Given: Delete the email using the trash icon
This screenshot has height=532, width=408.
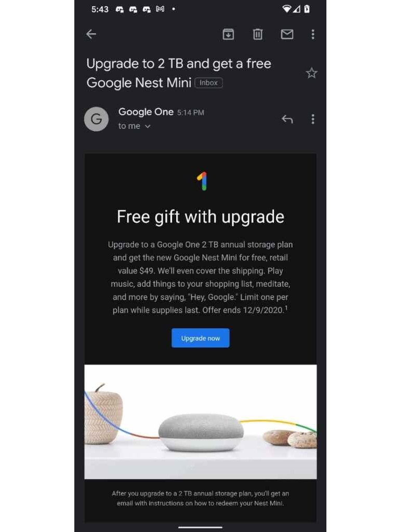Looking at the screenshot, I should coord(258,34).
